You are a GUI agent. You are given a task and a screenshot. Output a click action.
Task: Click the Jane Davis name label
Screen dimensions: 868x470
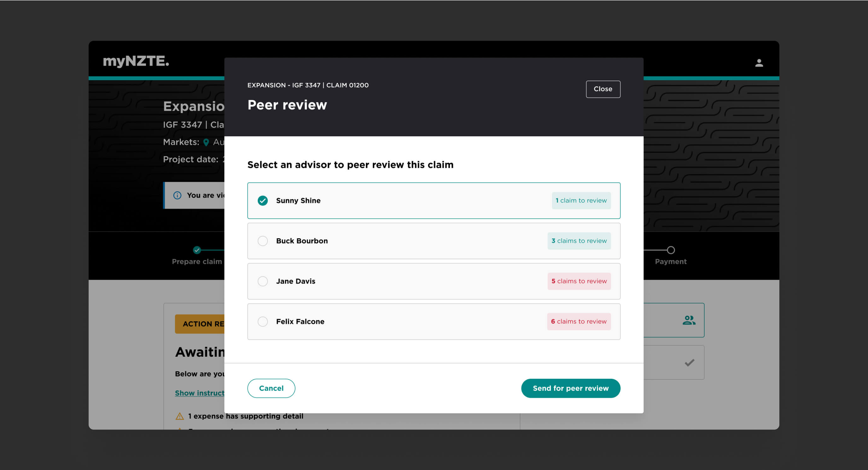coord(296,281)
